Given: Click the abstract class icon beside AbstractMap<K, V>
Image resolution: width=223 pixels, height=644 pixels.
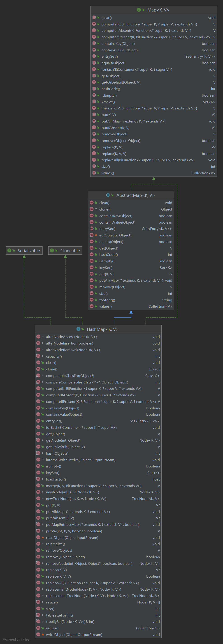Looking at the screenshot, I should (108, 195).
